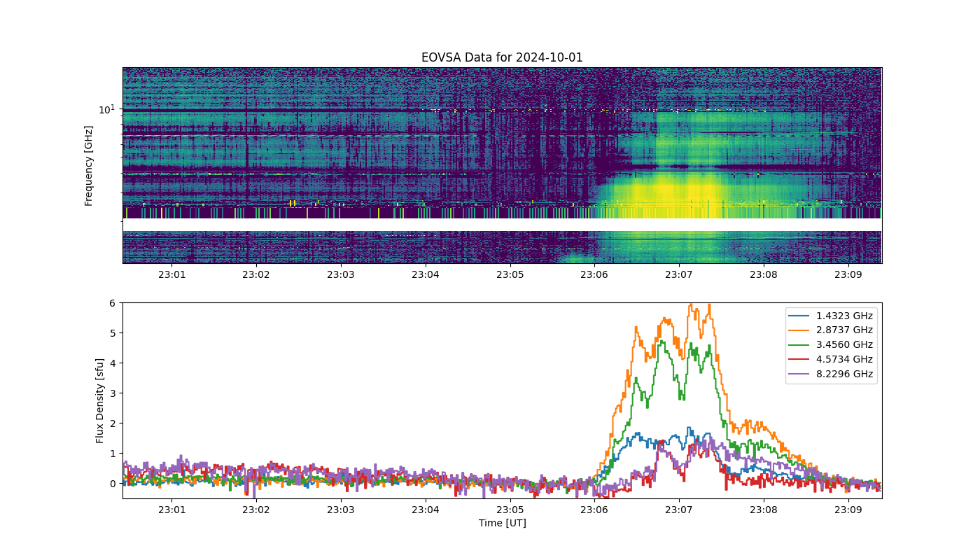Click the 23:07 tick label under the spectrogram

(679, 274)
